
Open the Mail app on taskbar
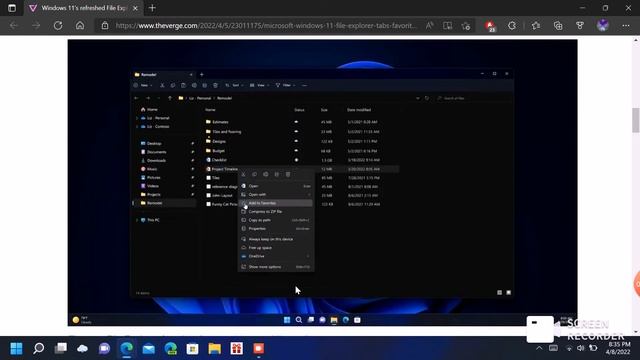pos(149,348)
